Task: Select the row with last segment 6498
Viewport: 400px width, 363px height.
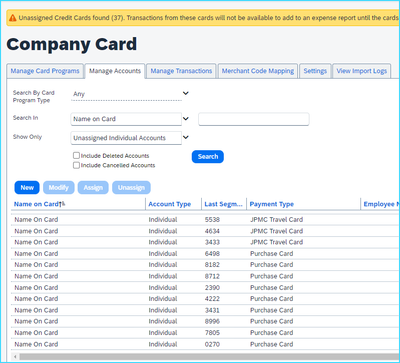Action: tap(205, 254)
